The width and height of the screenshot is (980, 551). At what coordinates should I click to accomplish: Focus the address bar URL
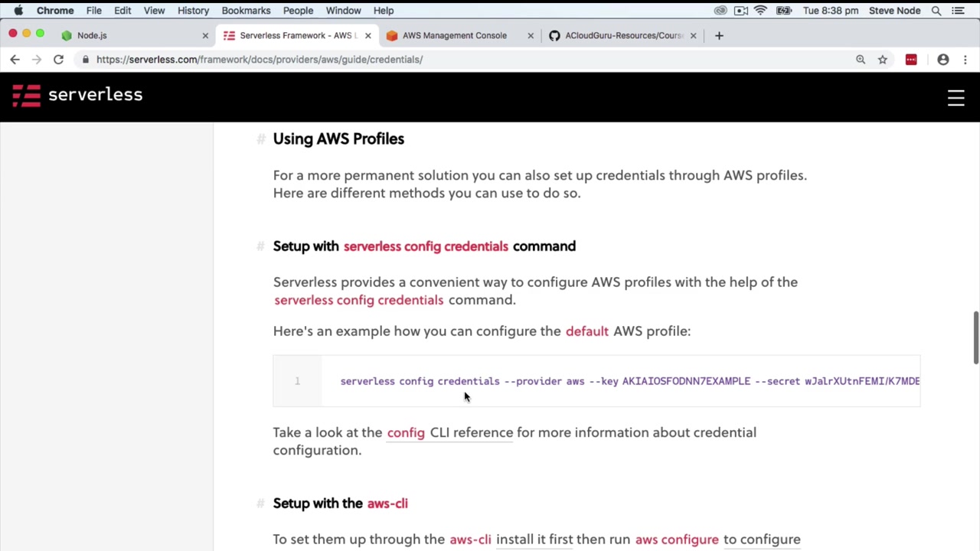point(260,59)
